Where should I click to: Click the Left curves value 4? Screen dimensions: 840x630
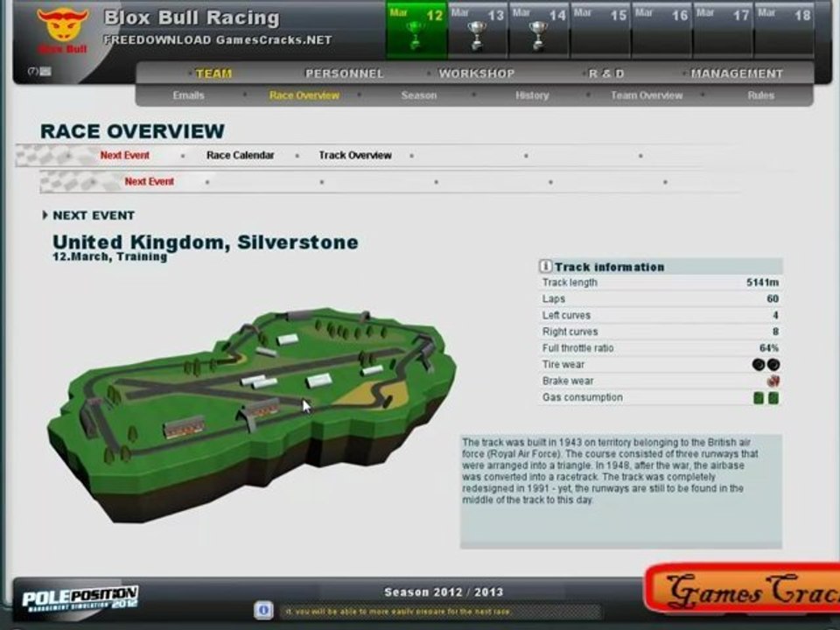776,316
